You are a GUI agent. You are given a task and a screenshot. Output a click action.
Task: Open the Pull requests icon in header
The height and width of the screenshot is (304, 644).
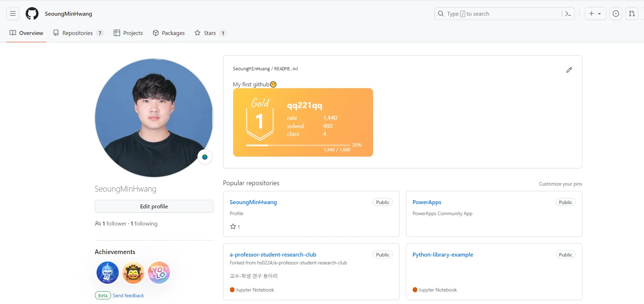(632, 14)
